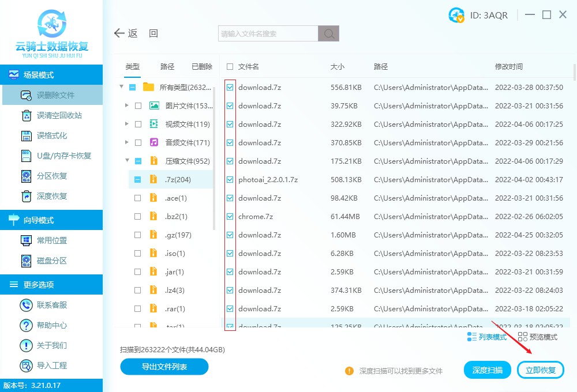Click the 深度扫描 warning tip icon
Image resolution: width=577 pixels, height=392 pixels.
(349, 371)
